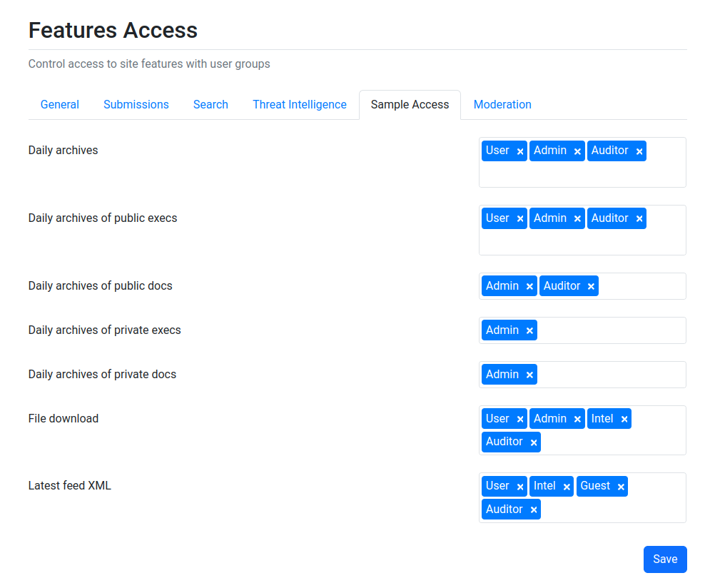Remove Admin from Daily archives of private execs
Image resolution: width=705 pixels, height=588 pixels.
(x=529, y=330)
